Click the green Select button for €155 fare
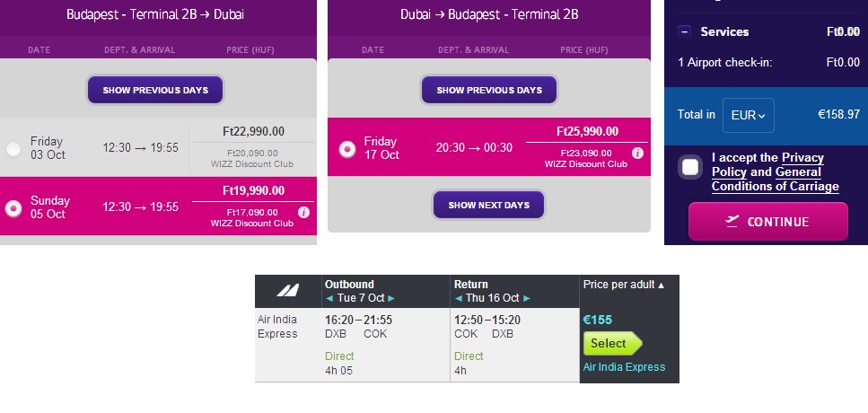 (x=611, y=343)
